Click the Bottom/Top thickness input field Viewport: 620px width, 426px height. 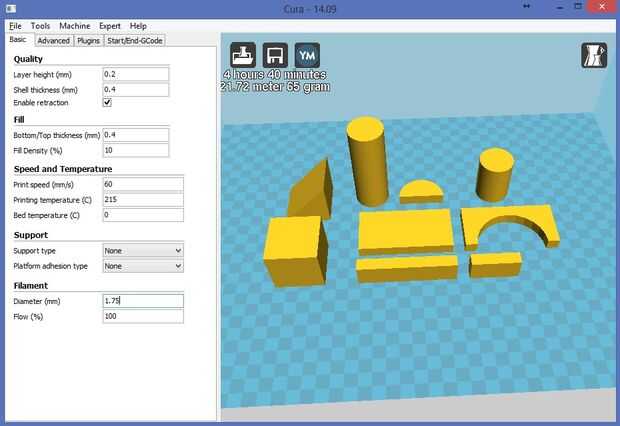tap(136, 135)
